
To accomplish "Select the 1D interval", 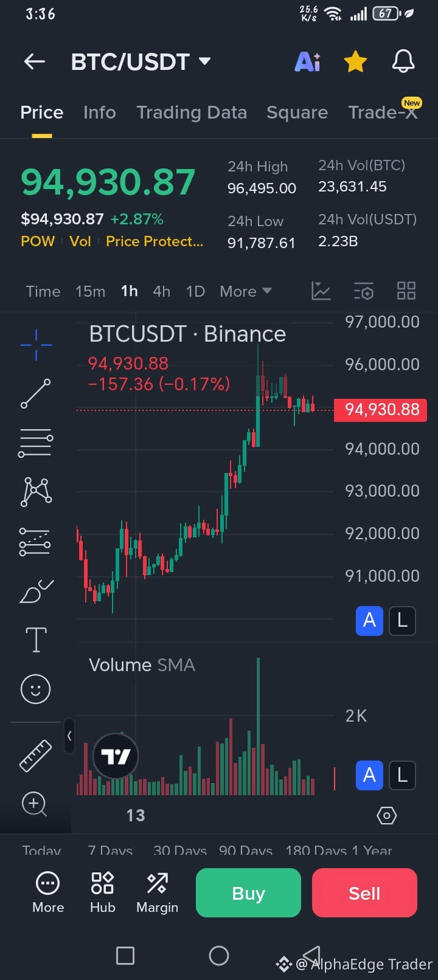I will click(x=195, y=291).
